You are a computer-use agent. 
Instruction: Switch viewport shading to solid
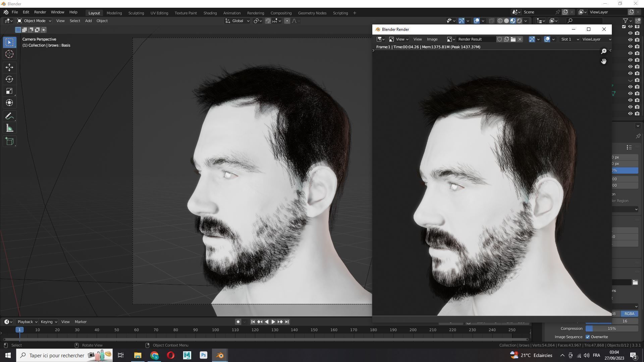coord(506,21)
